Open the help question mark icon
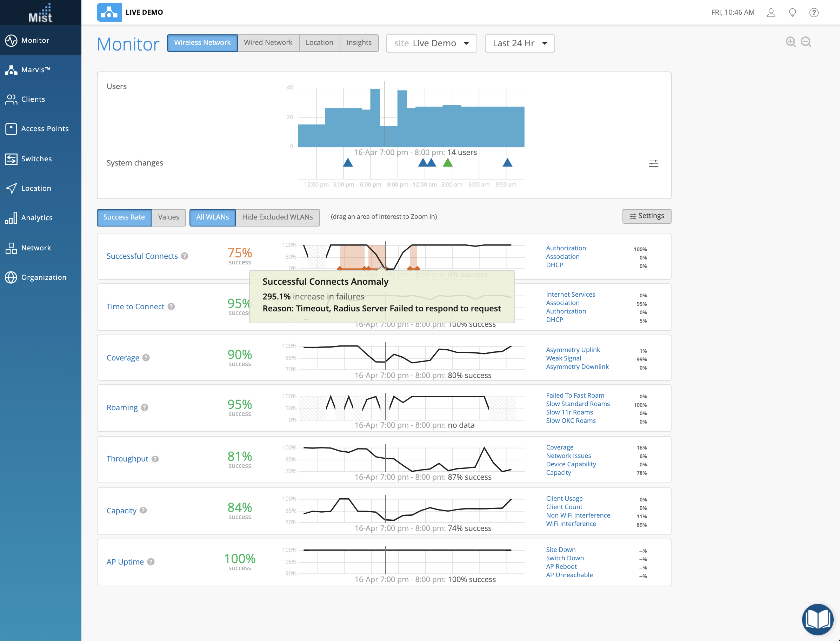Image resolution: width=840 pixels, height=641 pixels. 814,13
